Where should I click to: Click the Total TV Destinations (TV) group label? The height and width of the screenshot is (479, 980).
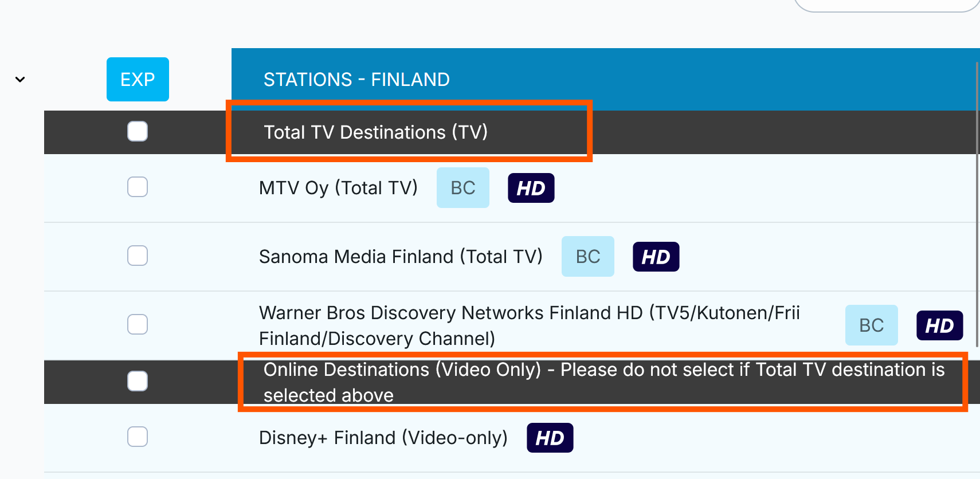pyautogui.click(x=375, y=132)
